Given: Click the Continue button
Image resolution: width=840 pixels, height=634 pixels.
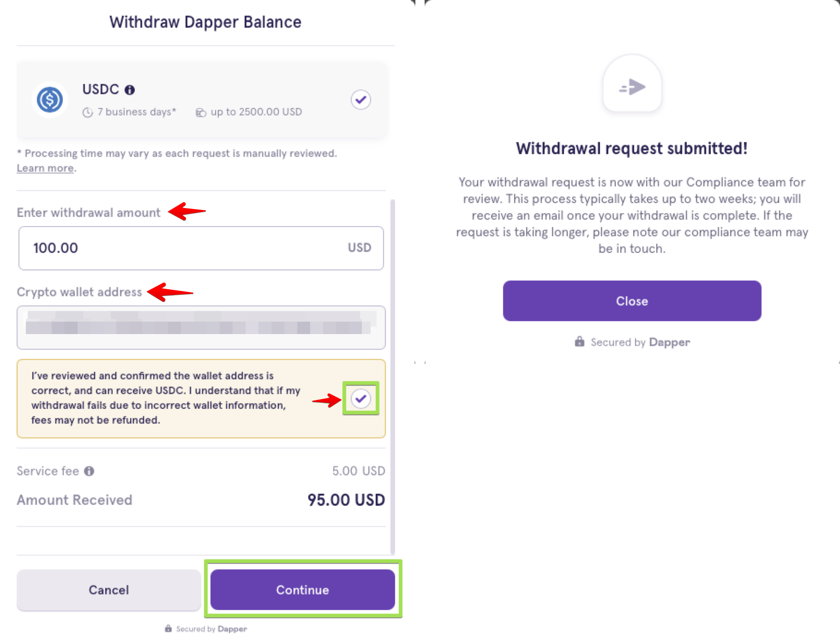Looking at the screenshot, I should [x=303, y=590].
